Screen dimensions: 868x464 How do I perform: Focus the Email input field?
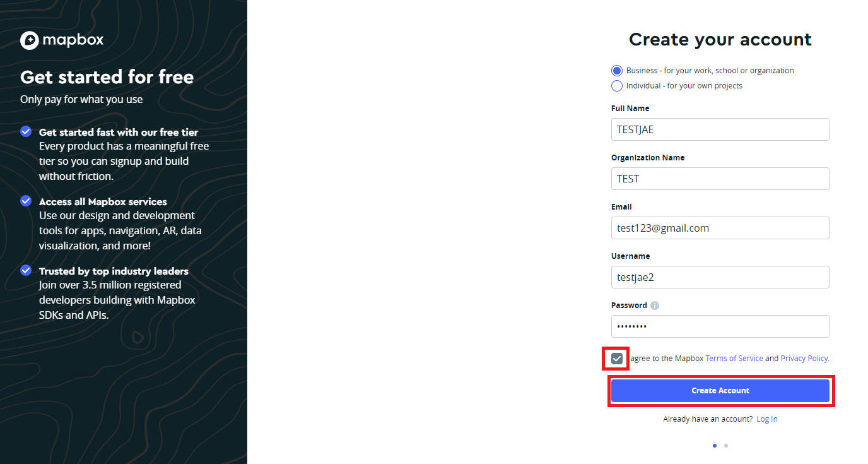[x=720, y=228]
